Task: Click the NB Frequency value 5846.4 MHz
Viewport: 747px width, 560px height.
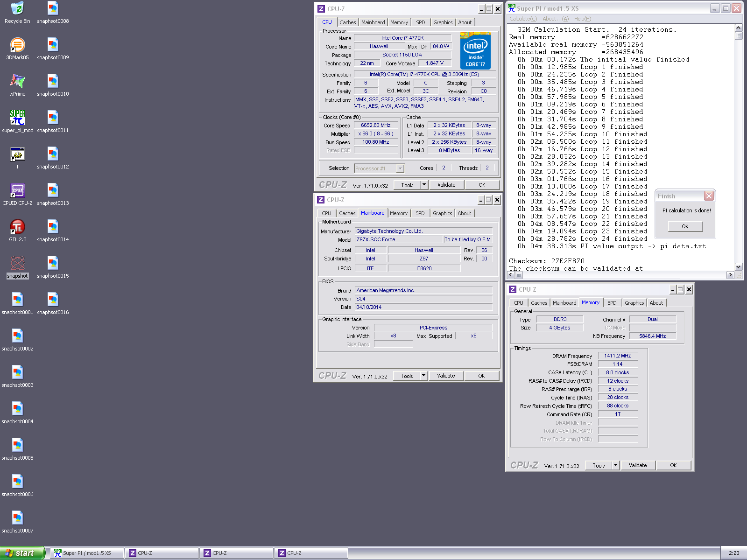Action: click(x=653, y=336)
